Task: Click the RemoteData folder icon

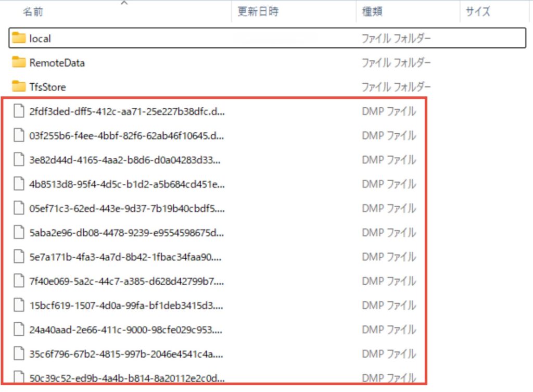Action: click(19, 62)
